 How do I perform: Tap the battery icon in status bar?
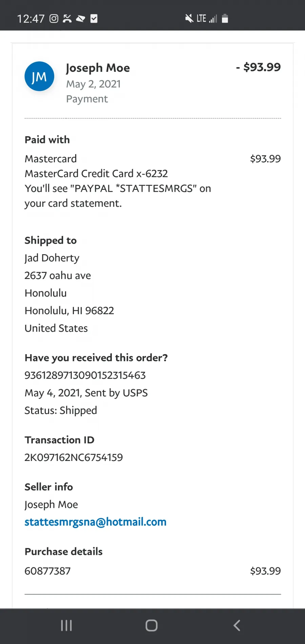[225, 18]
